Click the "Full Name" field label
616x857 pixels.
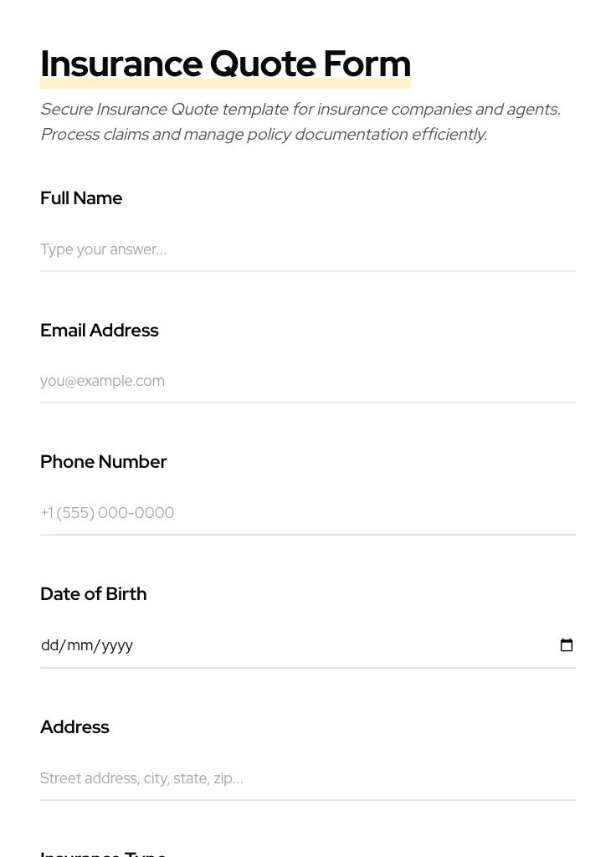click(81, 198)
